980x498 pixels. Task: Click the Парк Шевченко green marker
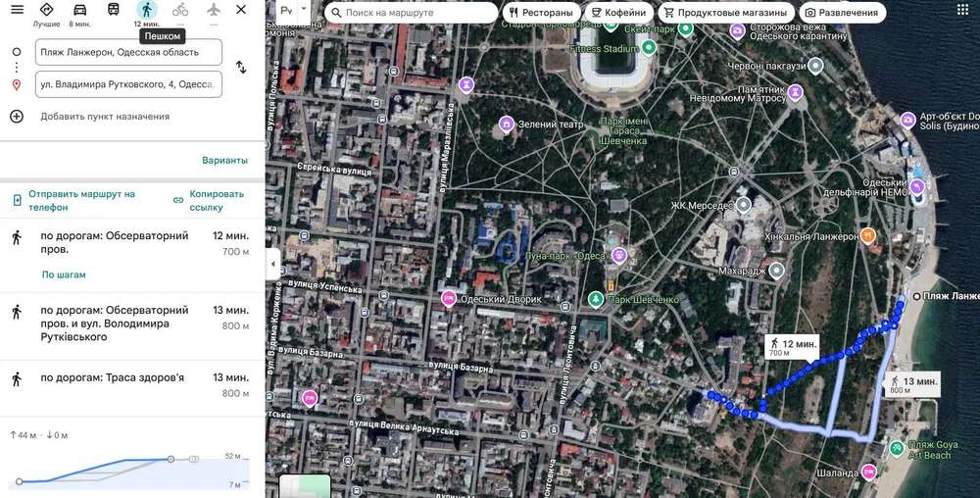(x=596, y=299)
